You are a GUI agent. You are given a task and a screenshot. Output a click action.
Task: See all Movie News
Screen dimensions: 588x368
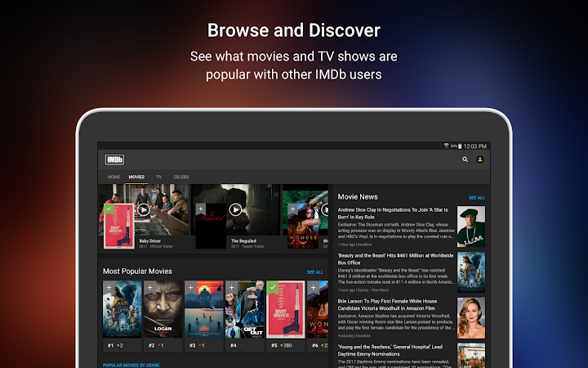point(477,198)
